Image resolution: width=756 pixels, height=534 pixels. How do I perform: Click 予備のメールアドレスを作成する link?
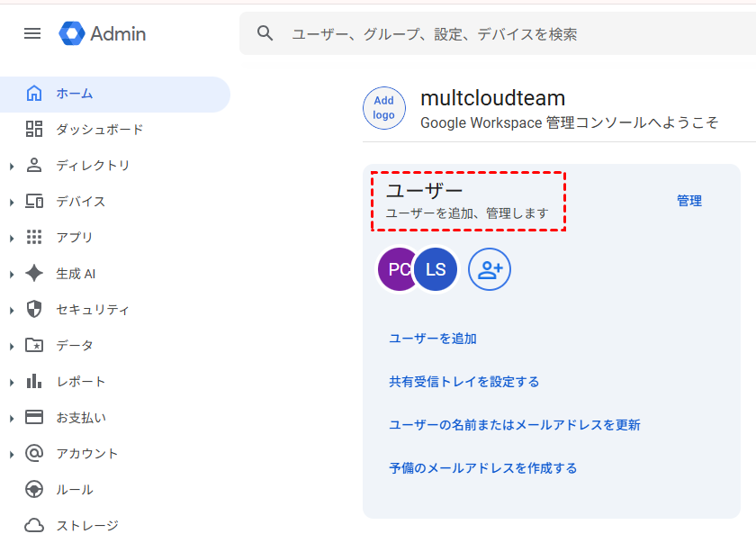pos(482,468)
